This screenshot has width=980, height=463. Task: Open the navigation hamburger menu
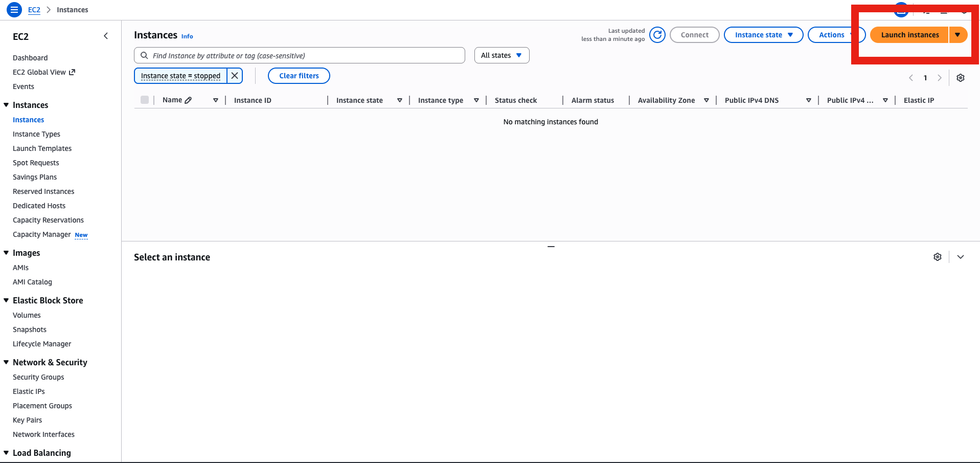(x=14, y=9)
